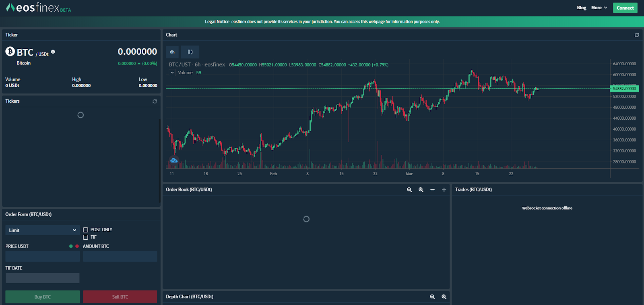Screen dimensions: 644x305
Task: Open the BTC pair info icon
Action: 53,52
